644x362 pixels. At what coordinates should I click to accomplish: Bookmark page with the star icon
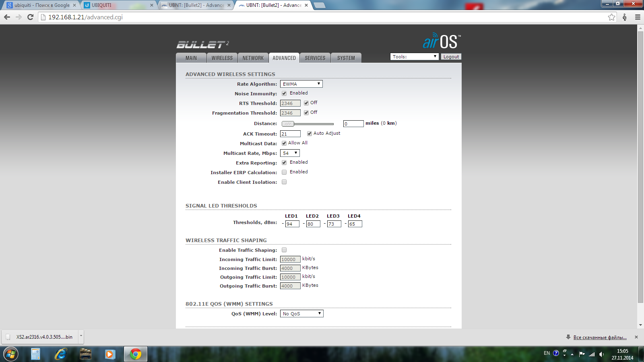(x=611, y=17)
